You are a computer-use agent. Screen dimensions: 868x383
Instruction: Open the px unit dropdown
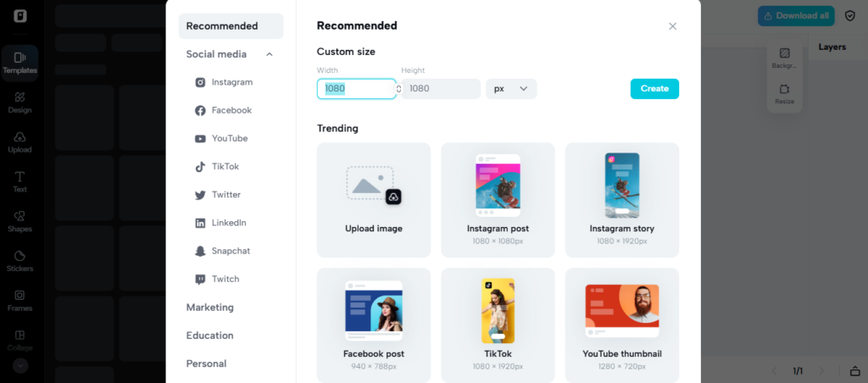point(511,89)
